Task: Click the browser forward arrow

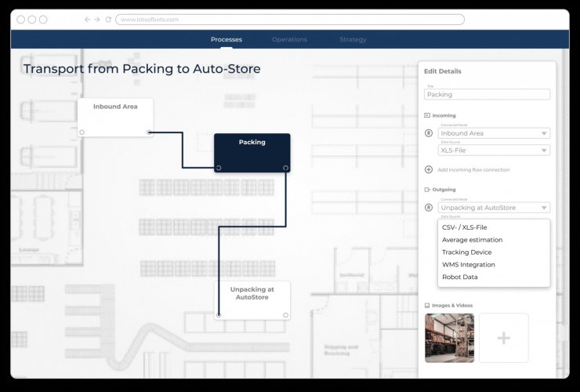Action: pos(97,20)
